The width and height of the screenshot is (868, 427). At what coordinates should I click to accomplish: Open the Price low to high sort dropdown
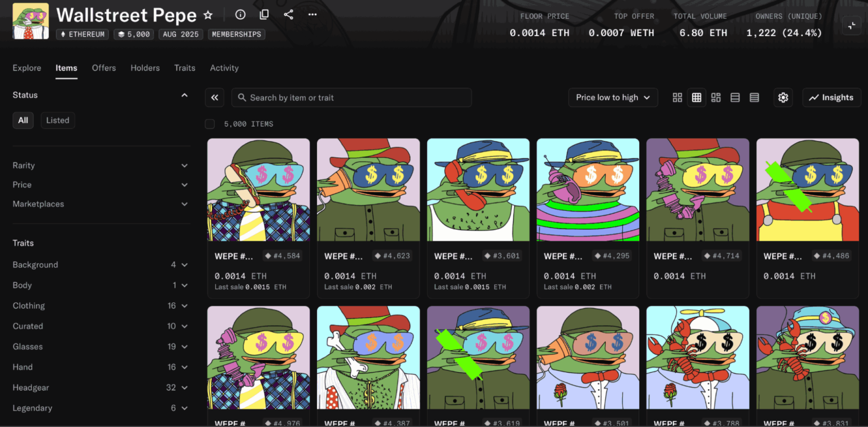point(613,97)
